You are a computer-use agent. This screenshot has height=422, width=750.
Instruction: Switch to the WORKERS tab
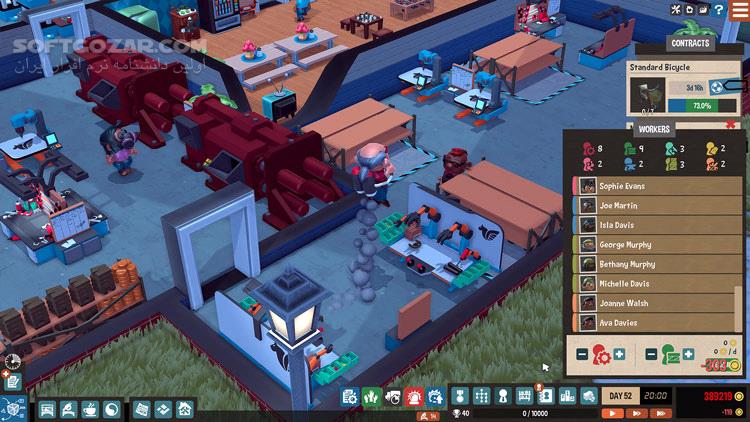click(x=654, y=129)
